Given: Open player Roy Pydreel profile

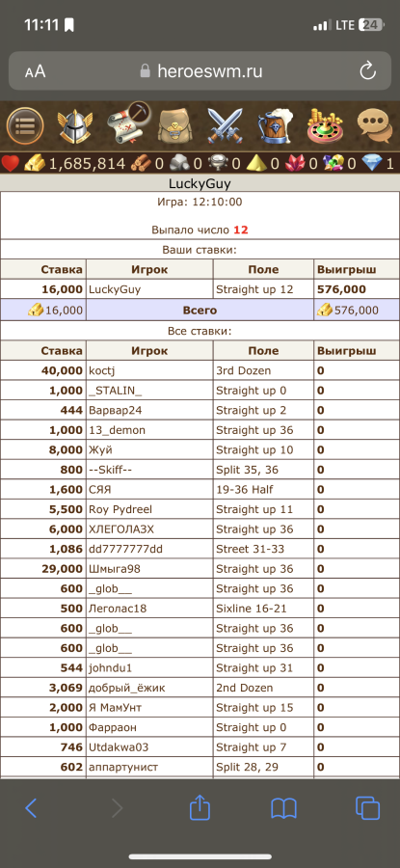Looking at the screenshot, I should point(120,510).
